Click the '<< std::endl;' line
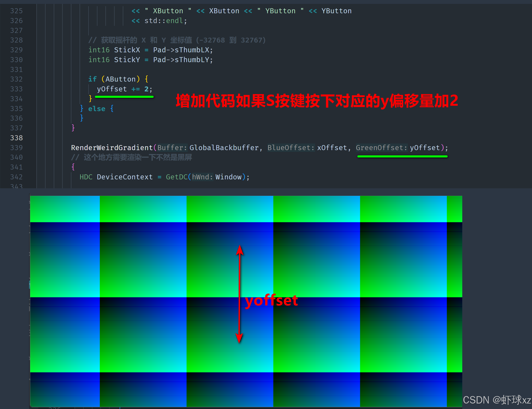This screenshot has height=409, width=532. (x=159, y=21)
